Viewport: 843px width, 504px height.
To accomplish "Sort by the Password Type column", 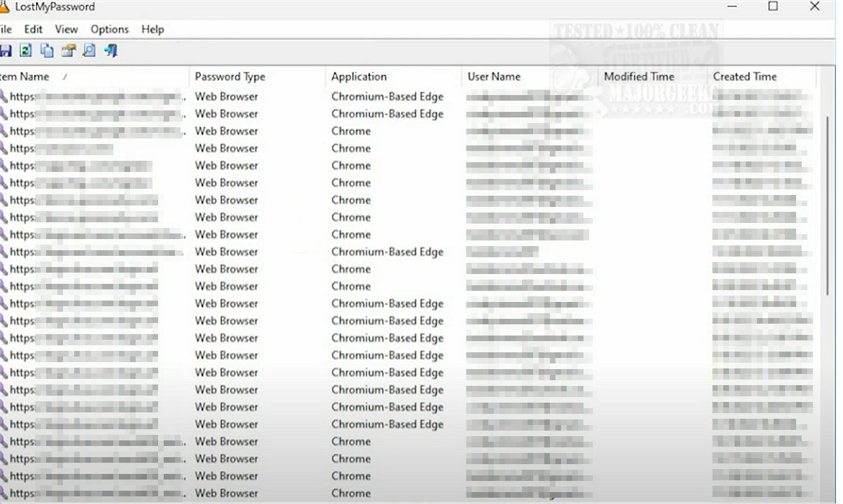I will (257, 77).
